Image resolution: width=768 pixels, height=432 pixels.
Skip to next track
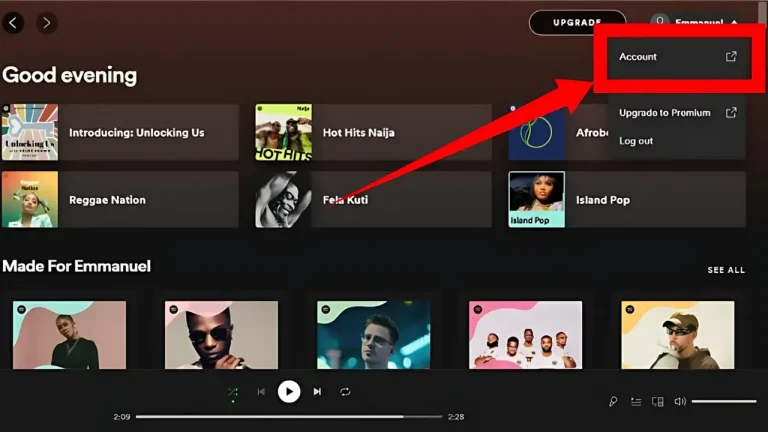click(317, 392)
